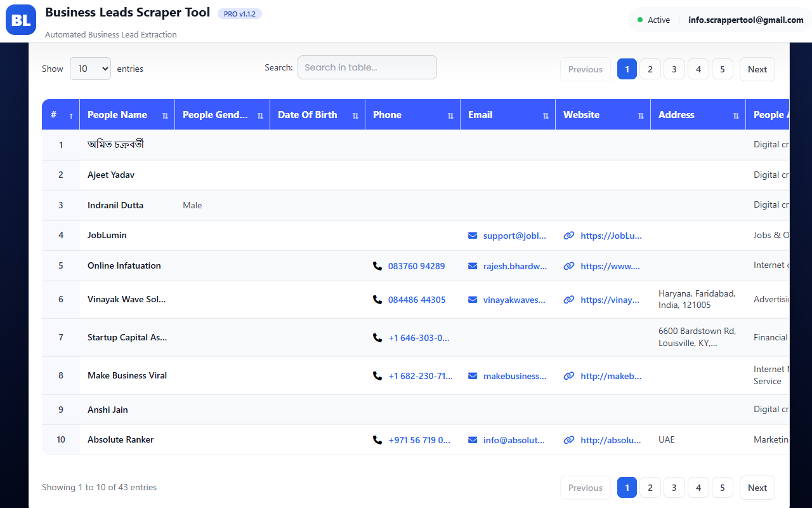Go to page 4 in top pagination
The width and height of the screenshot is (812, 508).
pos(698,69)
